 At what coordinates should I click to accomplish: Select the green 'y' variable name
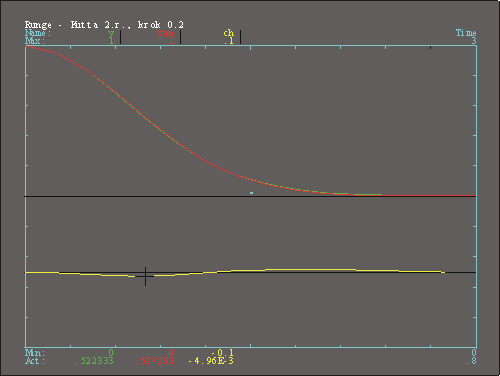[111, 33]
